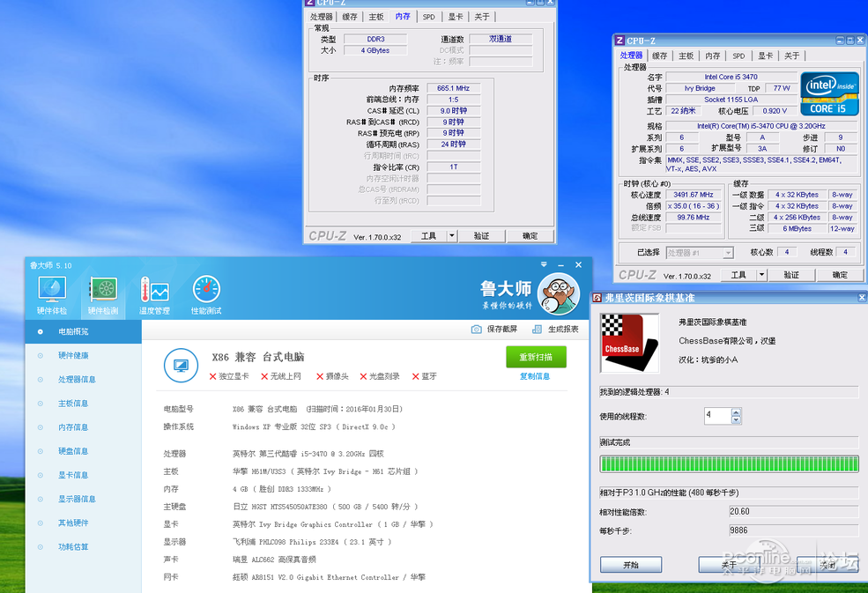Switch to 缓存 tab in processor CPU-Z window
The height and width of the screenshot is (593, 868).
pos(659,56)
